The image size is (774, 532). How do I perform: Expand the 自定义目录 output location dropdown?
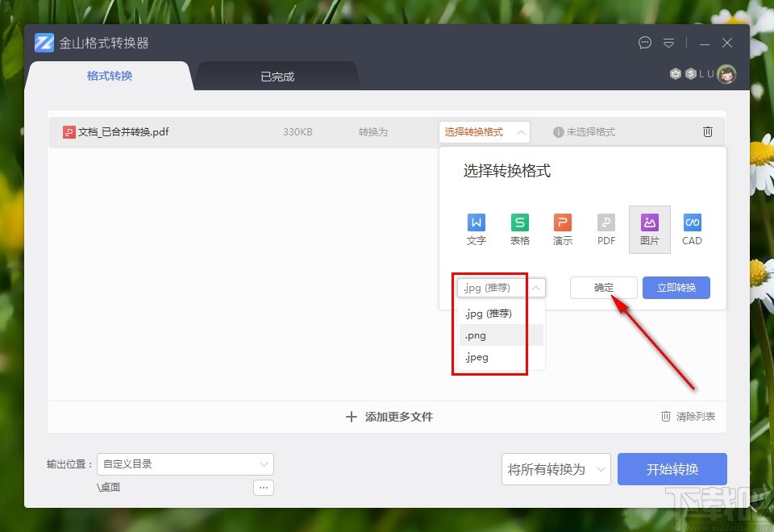(x=185, y=464)
